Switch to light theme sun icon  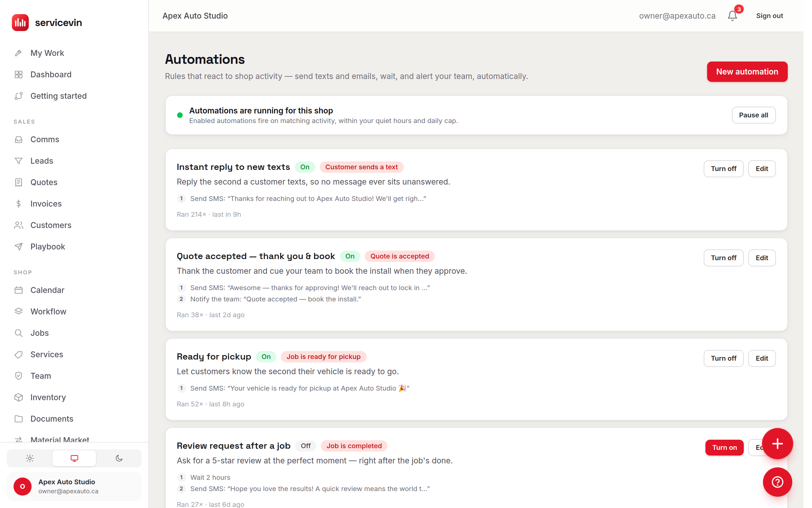pyautogui.click(x=30, y=459)
